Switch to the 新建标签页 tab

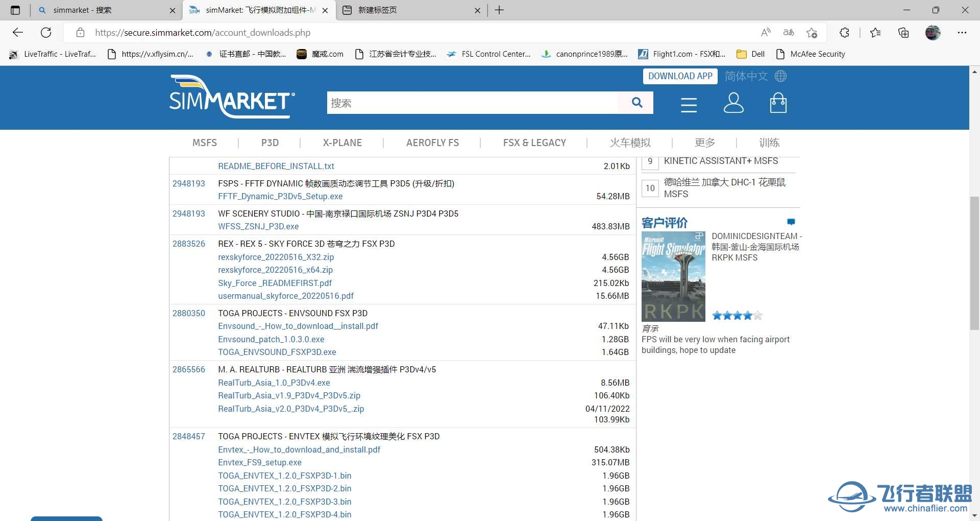click(x=412, y=10)
